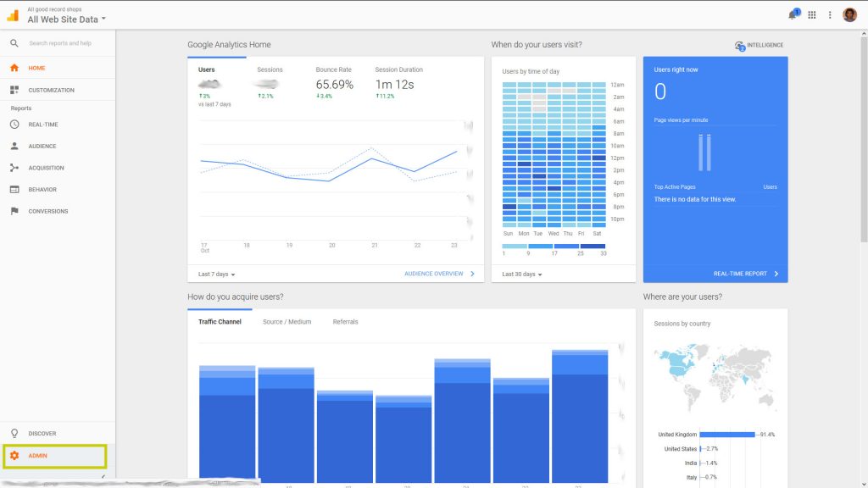Click the Acquisition branch icon
Screen dimensions: 868x488
pos(14,168)
